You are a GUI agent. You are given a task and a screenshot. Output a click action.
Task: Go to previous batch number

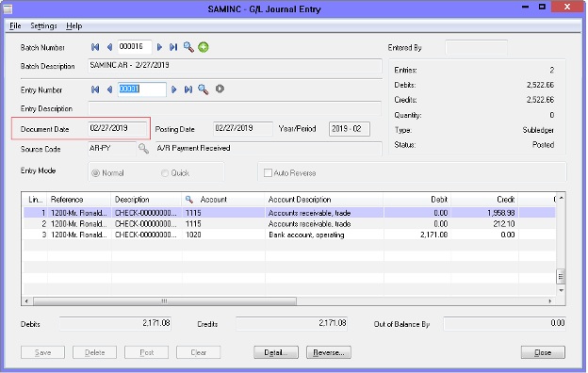[109, 47]
